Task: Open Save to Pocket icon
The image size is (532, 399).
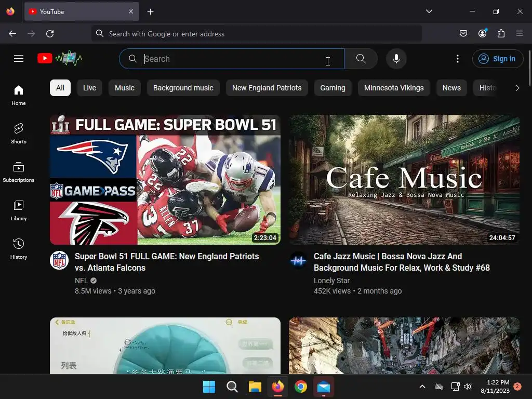Action: coord(463,33)
